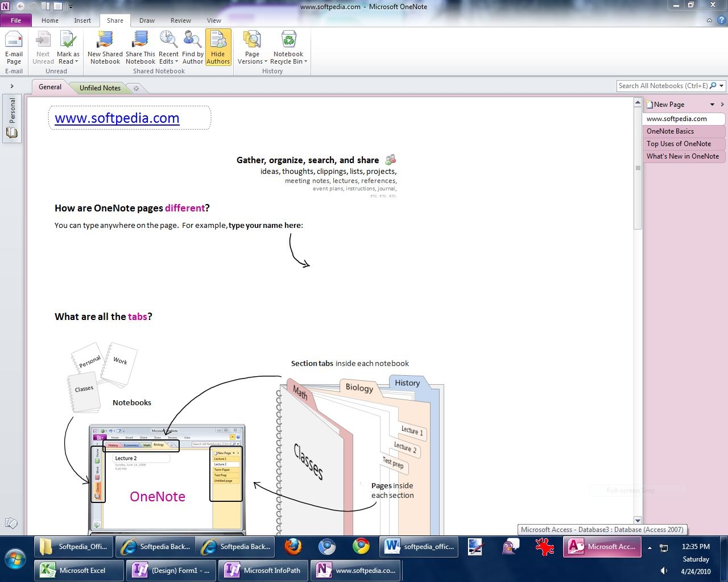Image resolution: width=728 pixels, height=582 pixels.
Task: Click the vertical page scrollbar thumb
Action: tap(638, 168)
